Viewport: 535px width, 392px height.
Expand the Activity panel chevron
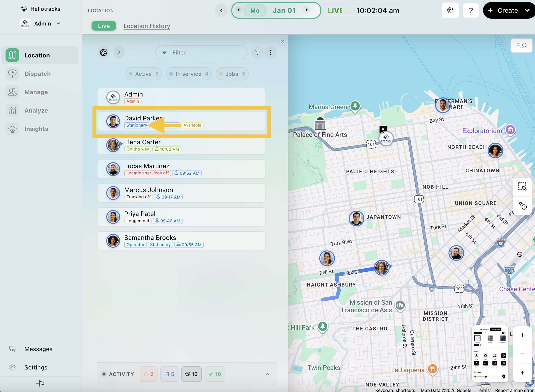point(268,374)
